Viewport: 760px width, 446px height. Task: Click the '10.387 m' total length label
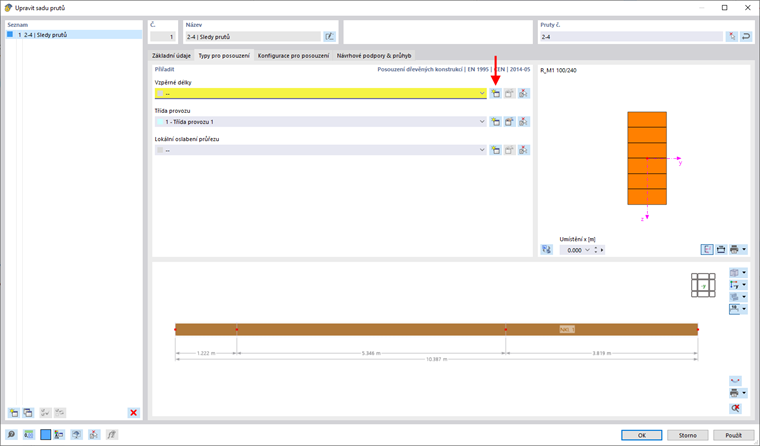coord(436,359)
